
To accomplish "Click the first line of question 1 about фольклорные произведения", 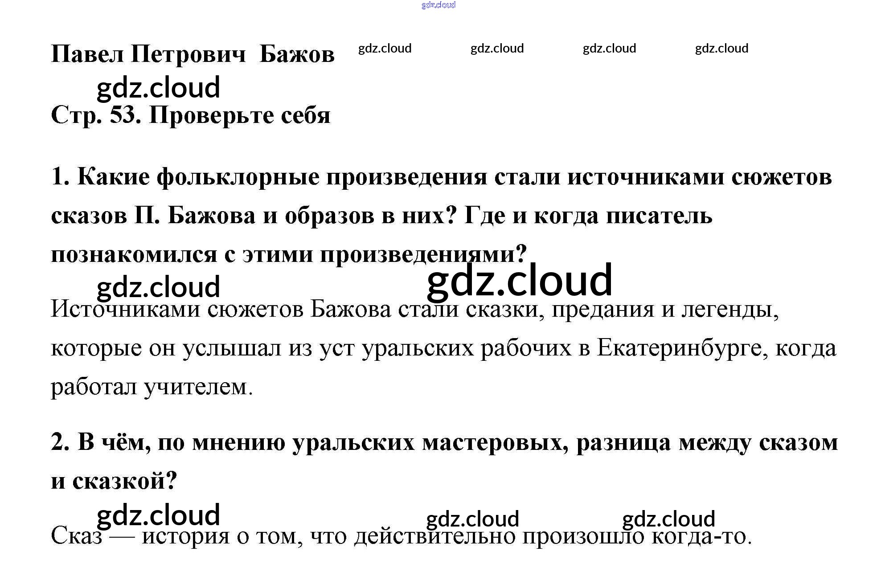I will pyautogui.click(x=441, y=177).
